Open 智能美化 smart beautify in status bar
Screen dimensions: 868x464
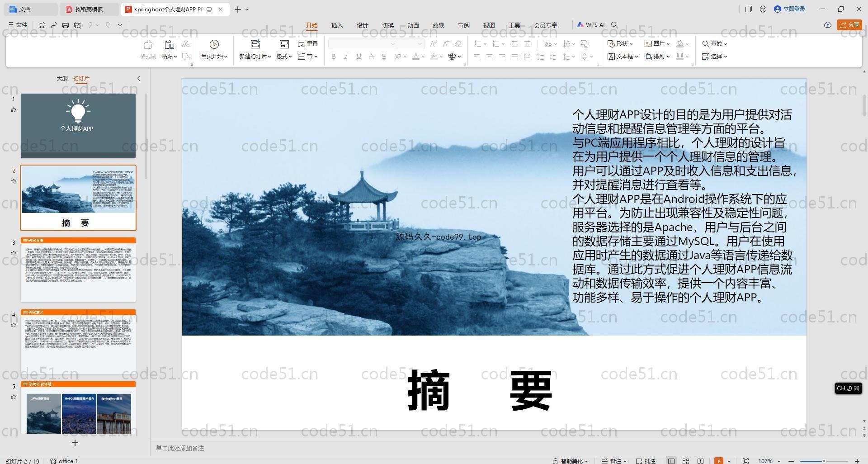point(571,461)
